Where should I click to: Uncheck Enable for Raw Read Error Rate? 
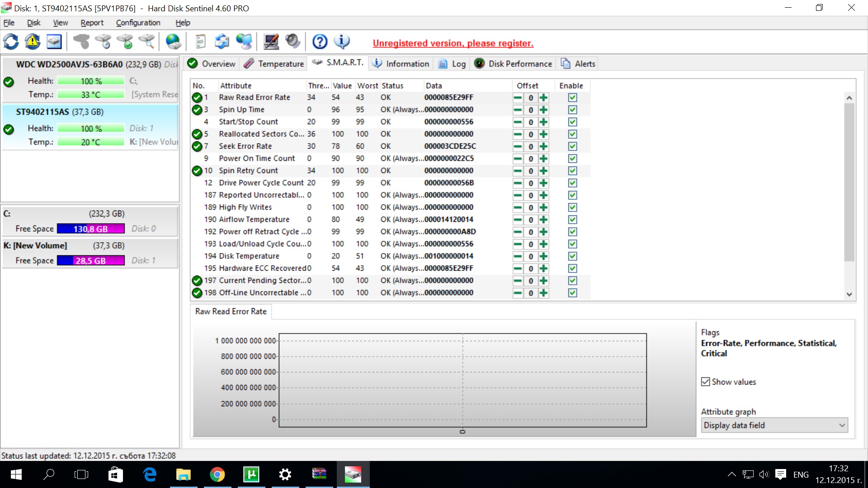[572, 98]
